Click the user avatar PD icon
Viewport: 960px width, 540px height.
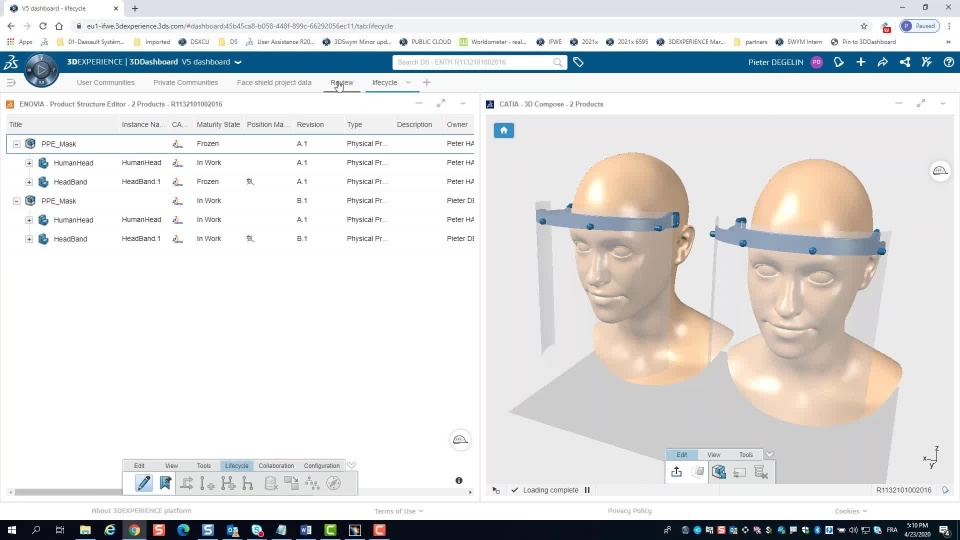click(x=817, y=62)
